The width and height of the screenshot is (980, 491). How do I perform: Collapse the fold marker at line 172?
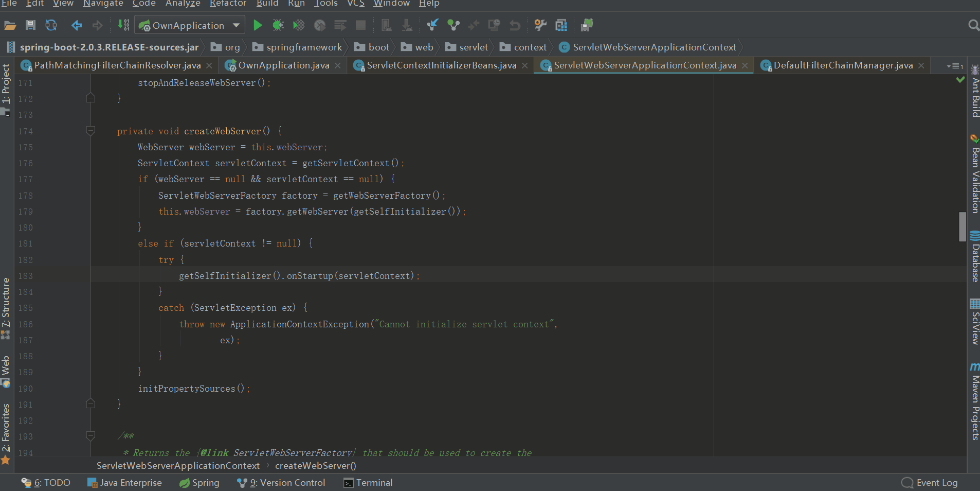click(x=90, y=98)
